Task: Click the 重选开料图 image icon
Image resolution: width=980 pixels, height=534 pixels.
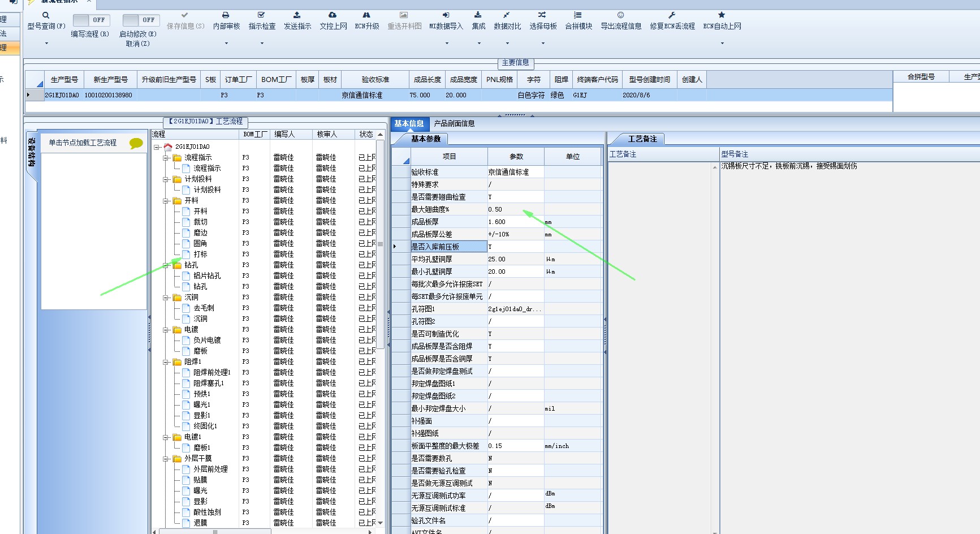Action: tap(404, 15)
